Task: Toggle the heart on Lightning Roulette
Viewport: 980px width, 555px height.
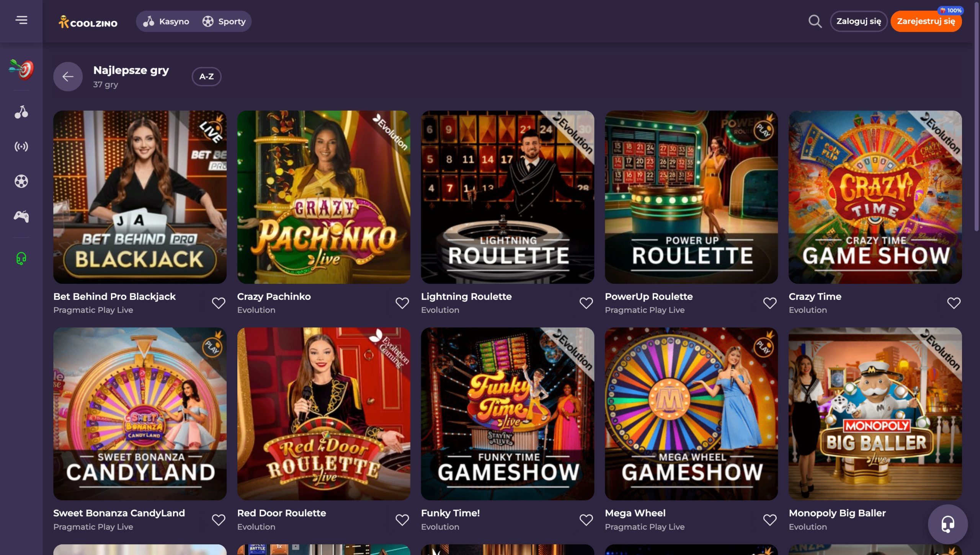Action: coord(586,303)
